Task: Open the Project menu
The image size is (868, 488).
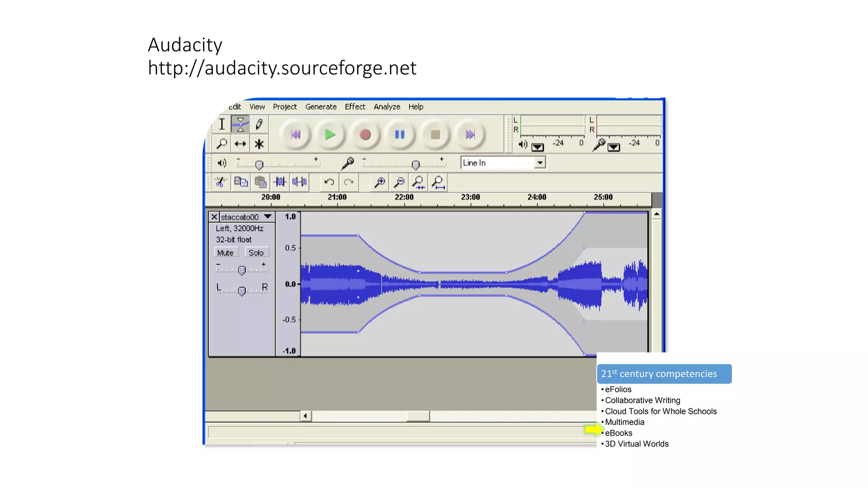Action: pyautogui.click(x=285, y=107)
